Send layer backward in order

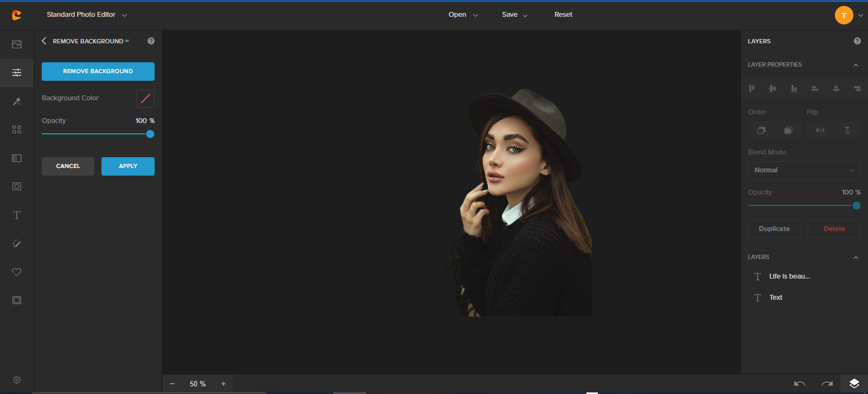pos(788,130)
